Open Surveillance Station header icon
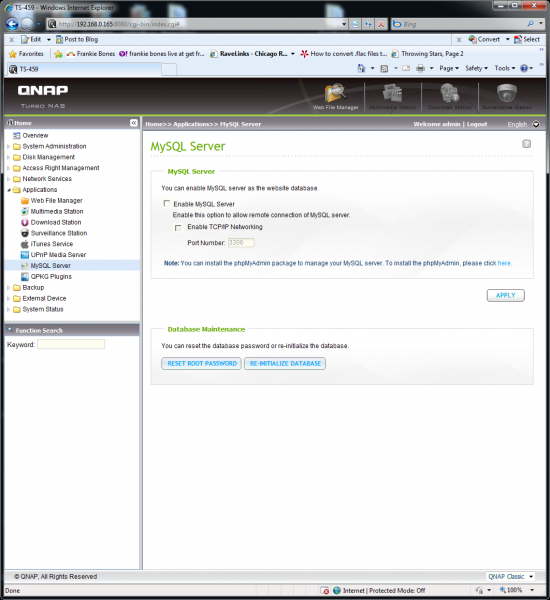The height and width of the screenshot is (600, 550). (x=507, y=96)
